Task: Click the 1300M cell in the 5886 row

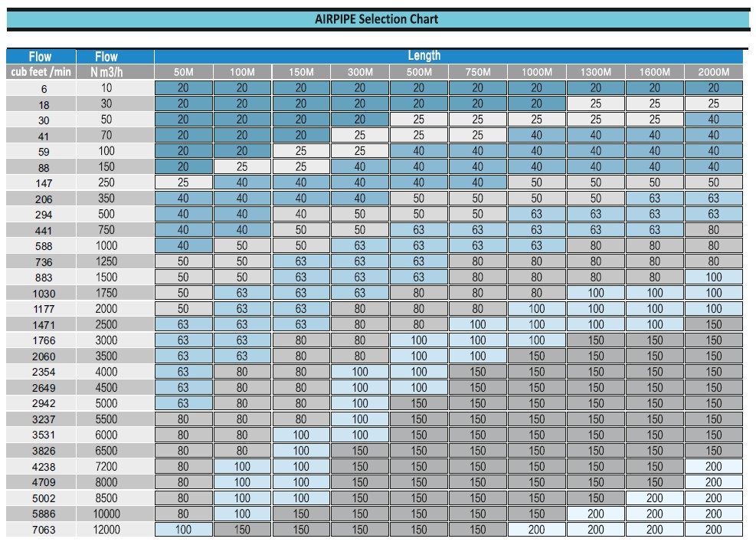Action: click(x=596, y=514)
